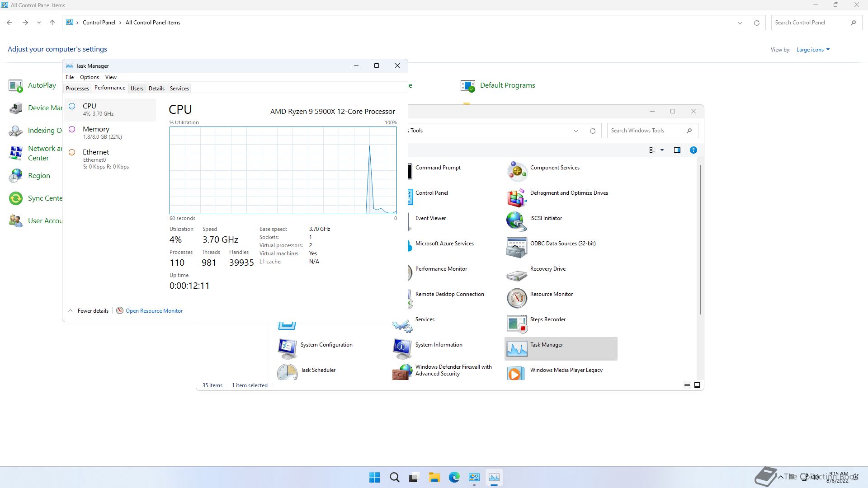
Task: Open the Resource Monitor tool icon
Action: tap(517, 298)
